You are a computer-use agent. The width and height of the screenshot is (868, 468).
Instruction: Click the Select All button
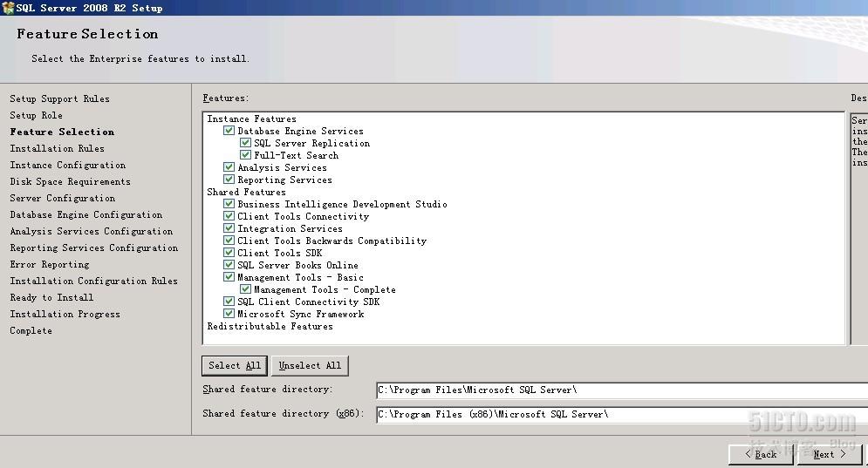click(x=235, y=366)
